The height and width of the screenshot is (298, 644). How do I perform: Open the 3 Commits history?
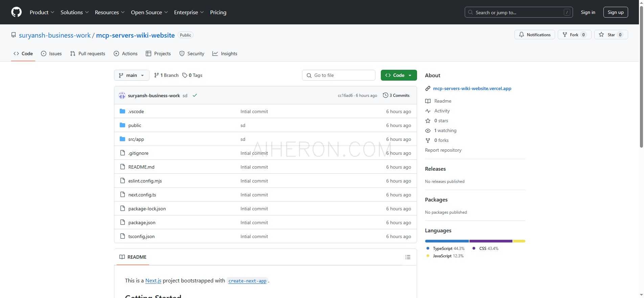396,95
